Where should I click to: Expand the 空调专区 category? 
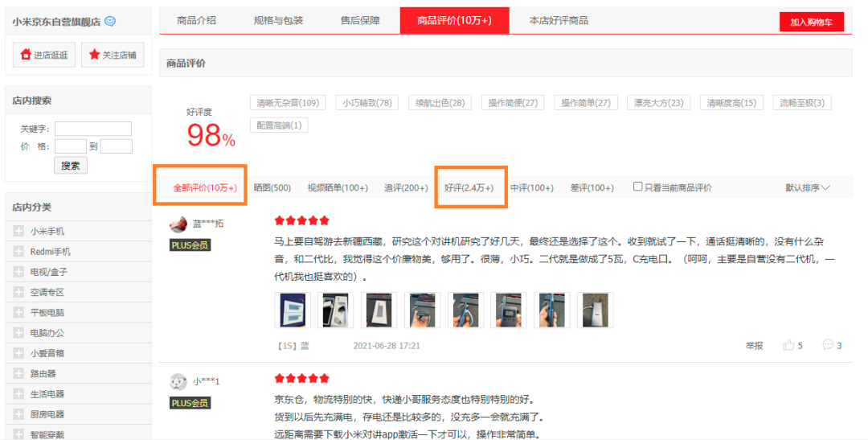click(18, 292)
